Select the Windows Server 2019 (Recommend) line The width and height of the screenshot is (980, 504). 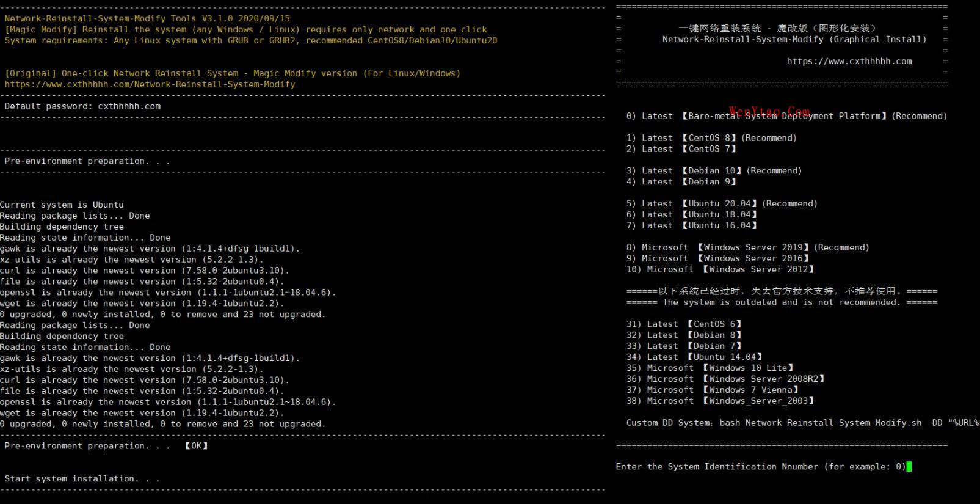[747, 248]
